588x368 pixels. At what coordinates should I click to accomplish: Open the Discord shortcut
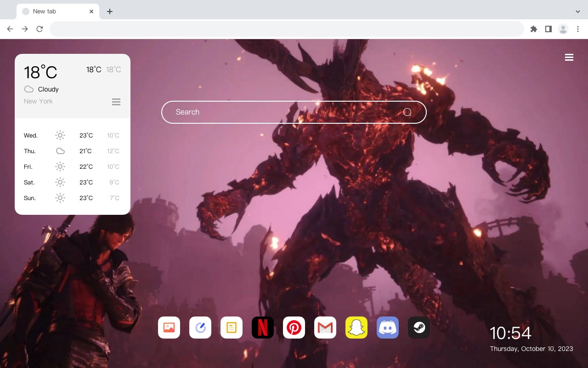[x=388, y=328]
